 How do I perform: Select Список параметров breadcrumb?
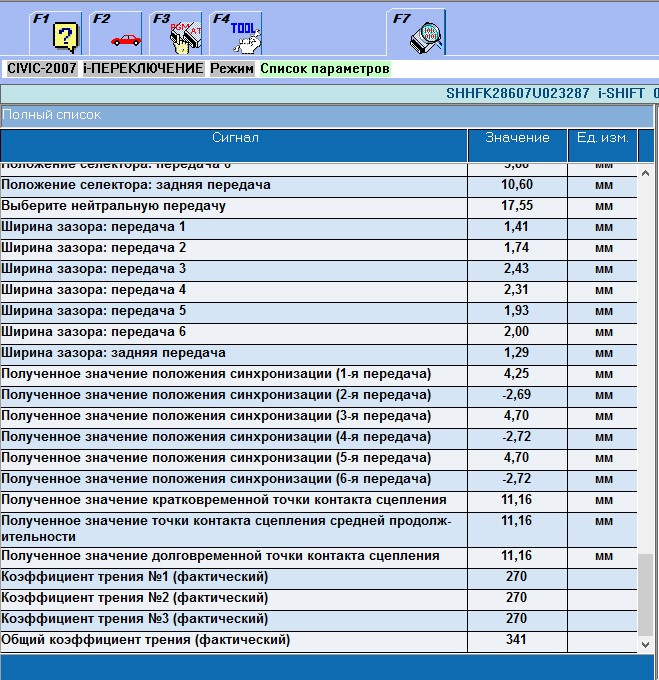tap(325, 69)
